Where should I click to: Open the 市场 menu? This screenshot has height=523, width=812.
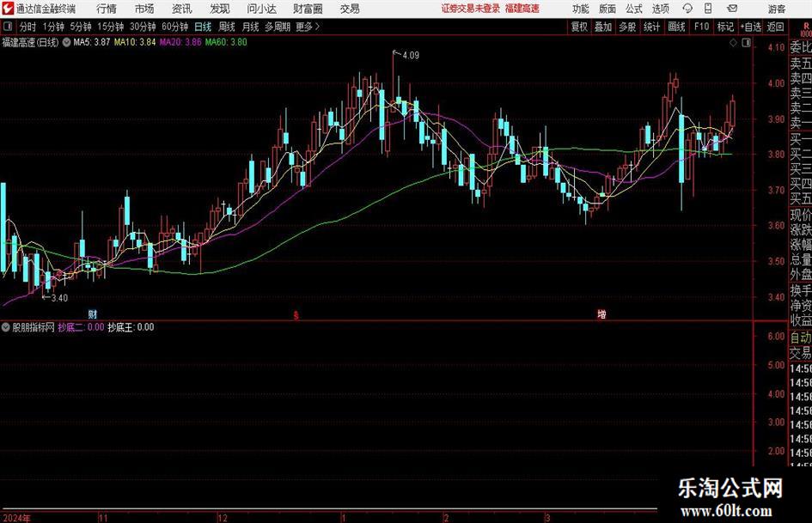pos(144,9)
